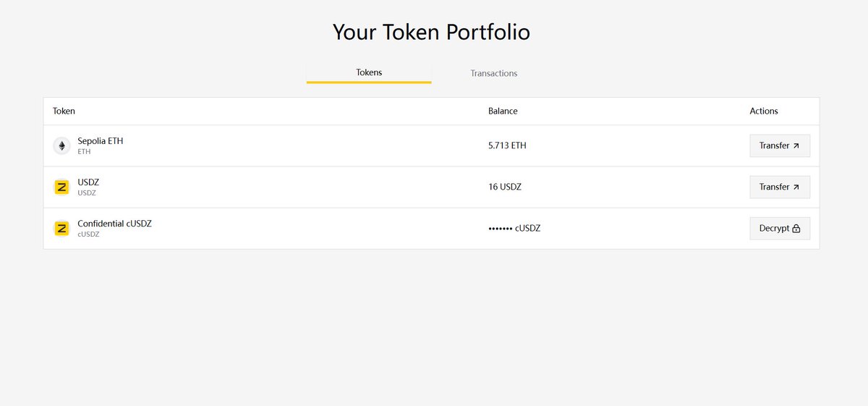
Task: Click the Balance column header
Action: pos(503,111)
